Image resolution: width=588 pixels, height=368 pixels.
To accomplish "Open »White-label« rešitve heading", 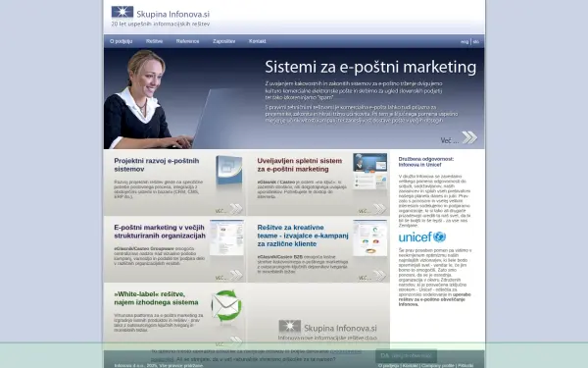I will click(x=156, y=298).
